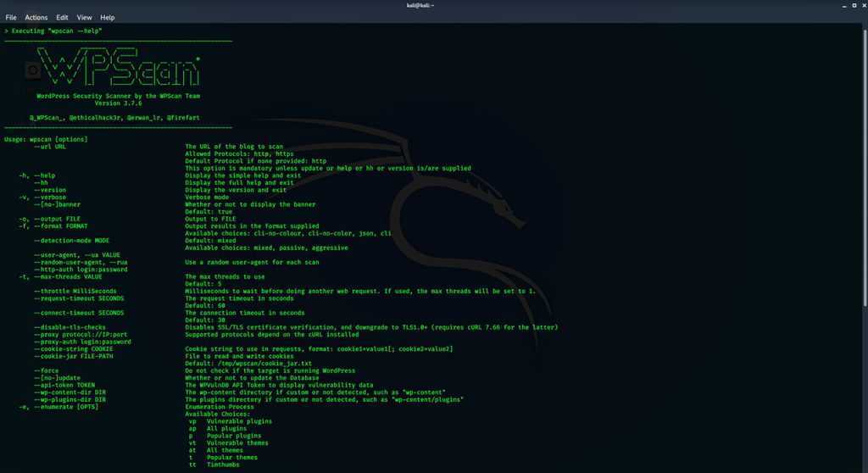
Task: Open the Actions menu
Action: point(36,18)
